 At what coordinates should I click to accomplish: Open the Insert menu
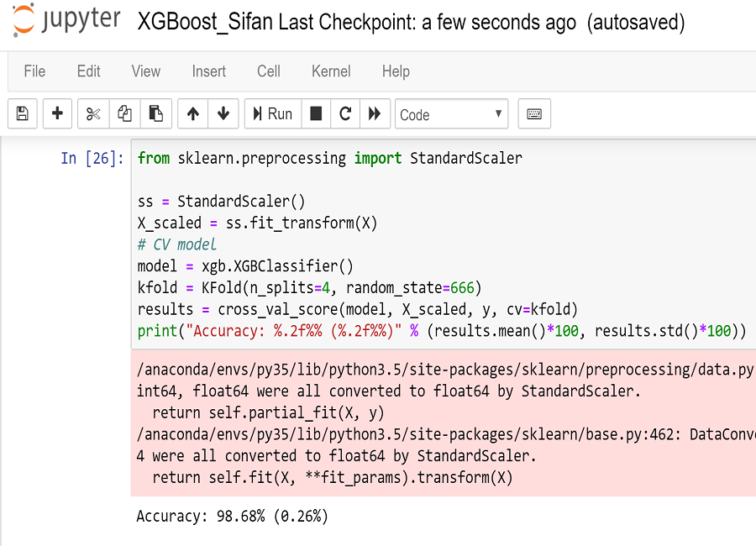point(209,71)
